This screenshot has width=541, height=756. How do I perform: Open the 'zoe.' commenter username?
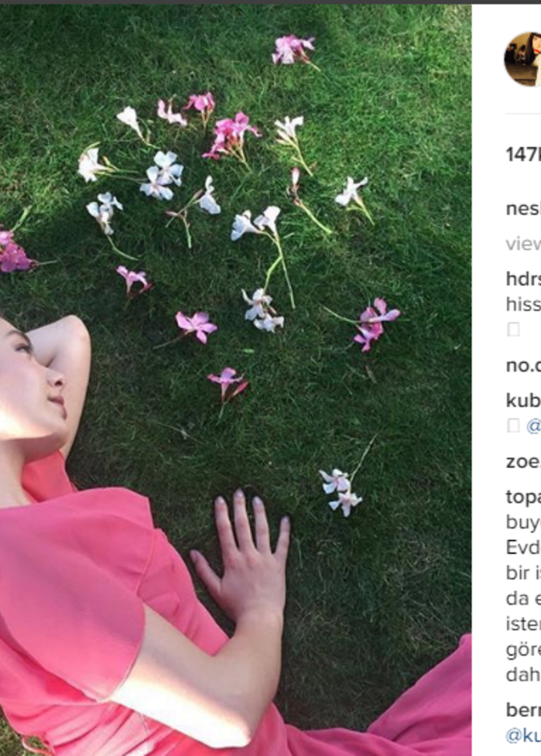(523, 462)
